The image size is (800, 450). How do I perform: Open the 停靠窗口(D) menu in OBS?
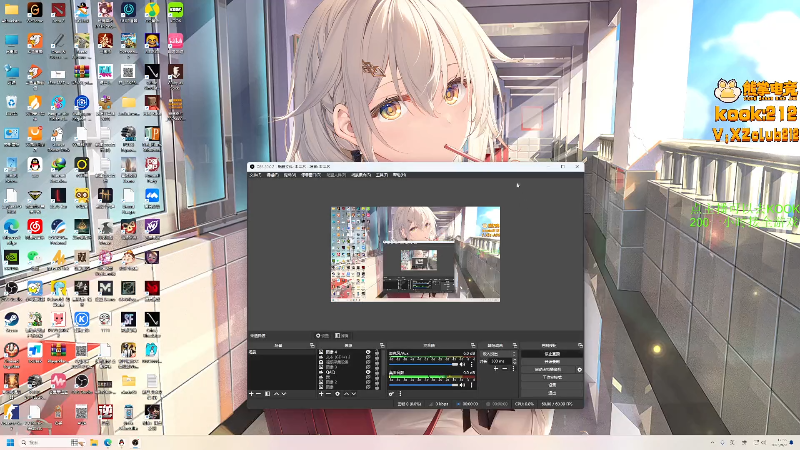point(311,175)
